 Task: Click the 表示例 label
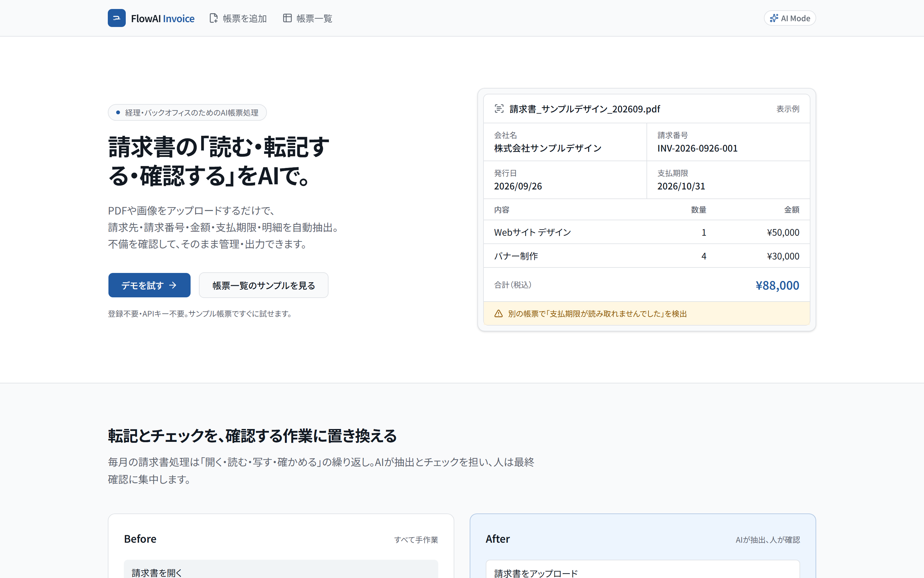788,109
